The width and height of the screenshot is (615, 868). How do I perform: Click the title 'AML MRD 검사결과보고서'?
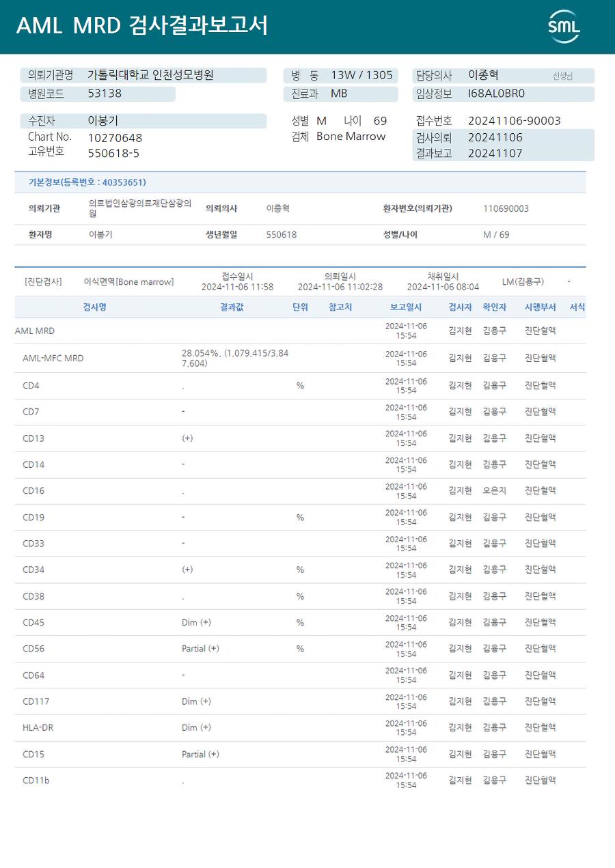pyautogui.click(x=142, y=26)
